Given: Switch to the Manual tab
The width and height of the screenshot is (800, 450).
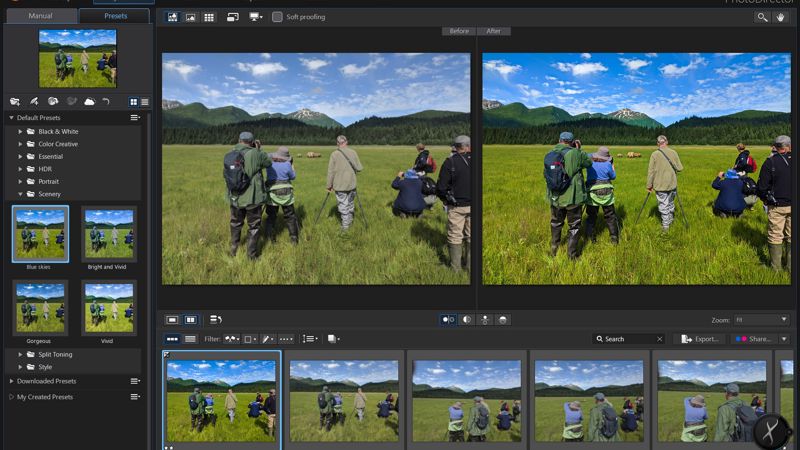Looking at the screenshot, I should [x=40, y=16].
